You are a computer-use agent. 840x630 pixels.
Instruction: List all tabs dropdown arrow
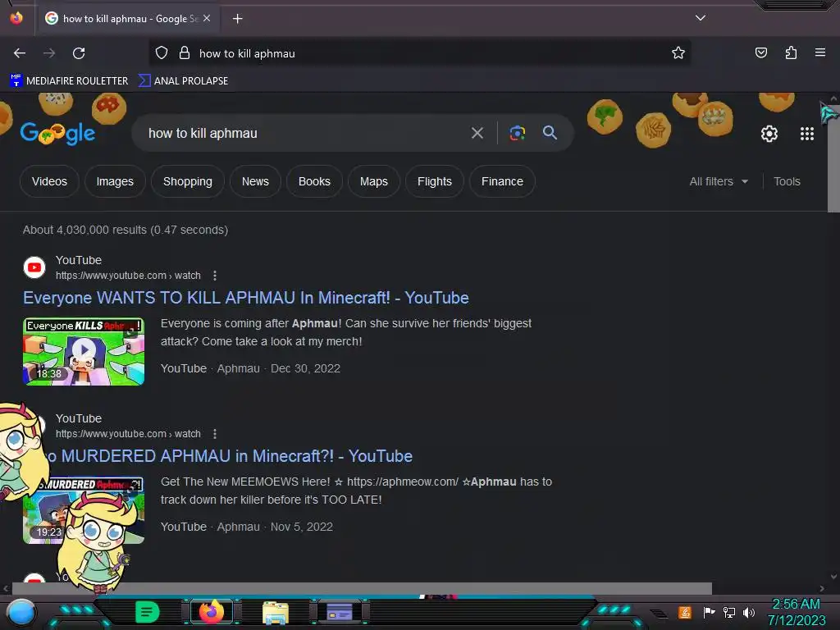click(701, 18)
